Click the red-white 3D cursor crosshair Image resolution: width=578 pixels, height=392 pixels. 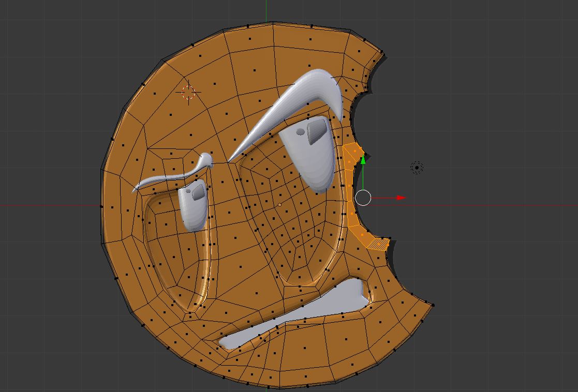(188, 93)
